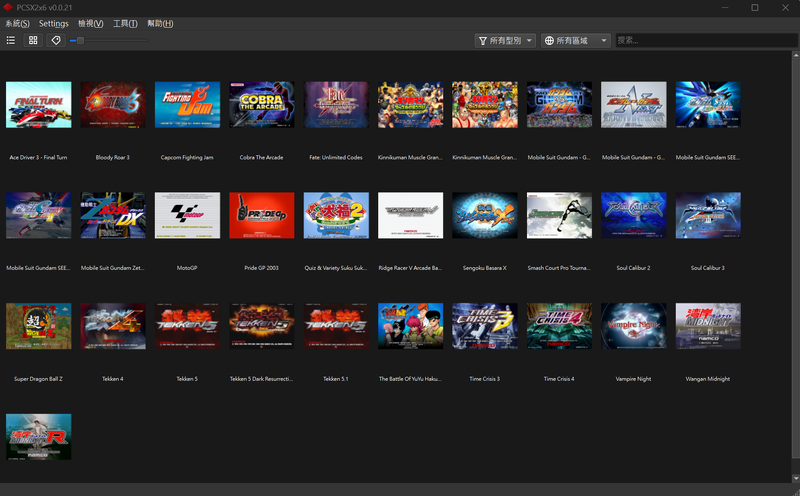The image size is (800, 496).
Task: Select Pride GP 2003 cover
Action: tap(262, 215)
